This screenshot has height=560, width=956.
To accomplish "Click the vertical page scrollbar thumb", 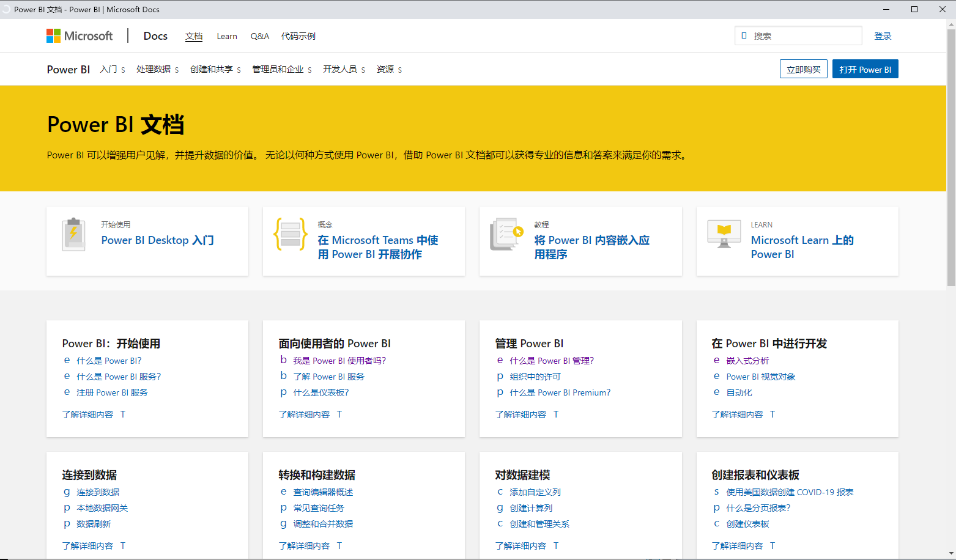I will click(951, 157).
